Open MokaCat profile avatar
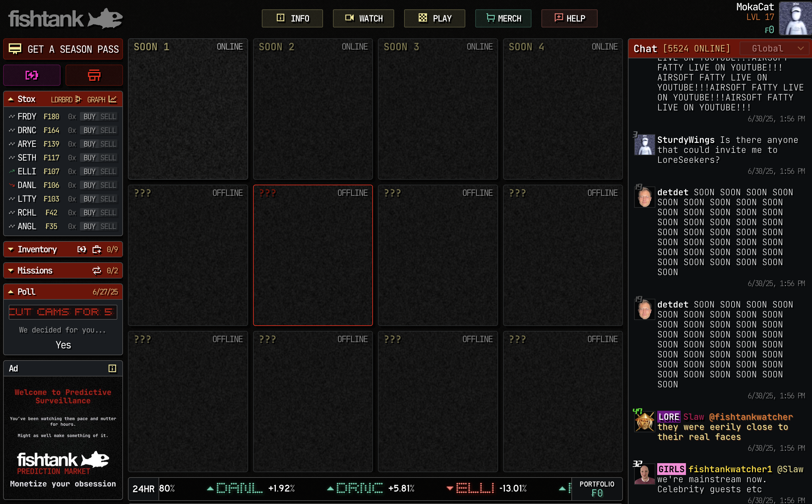812x504 pixels. (795, 18)
